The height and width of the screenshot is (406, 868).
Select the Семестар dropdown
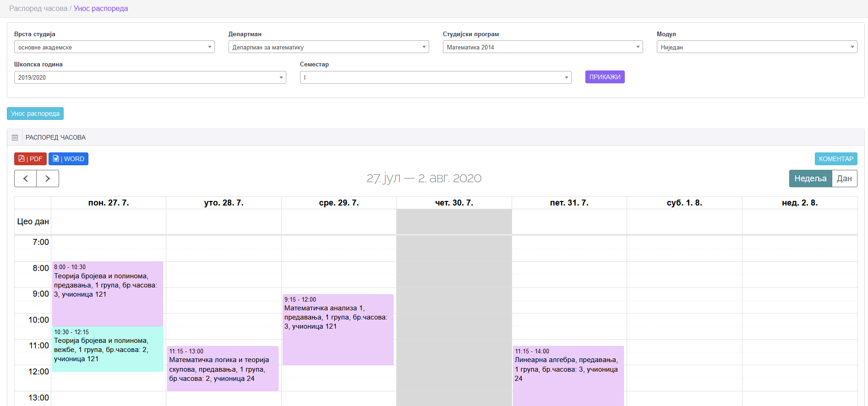tap(435, 77)
